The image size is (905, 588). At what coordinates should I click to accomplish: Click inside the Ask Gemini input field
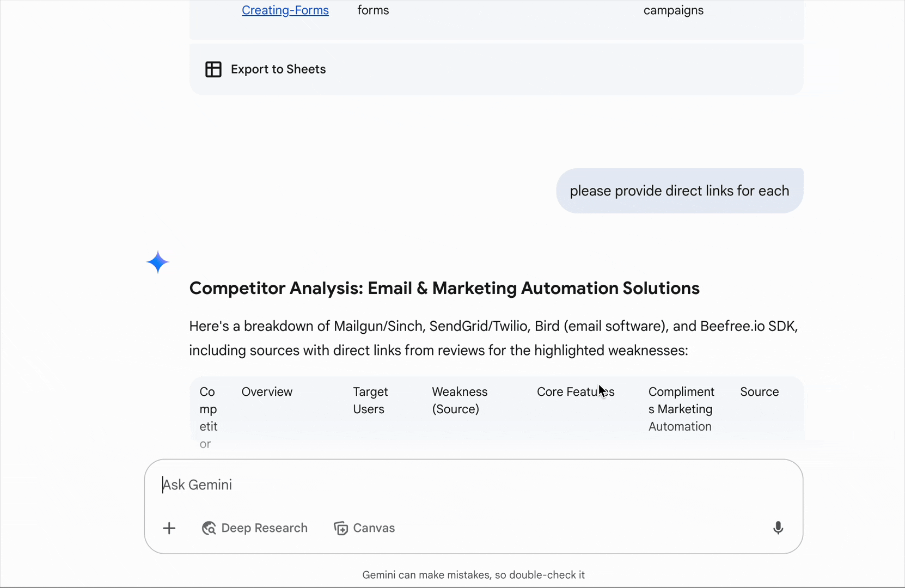coord(473,485)
